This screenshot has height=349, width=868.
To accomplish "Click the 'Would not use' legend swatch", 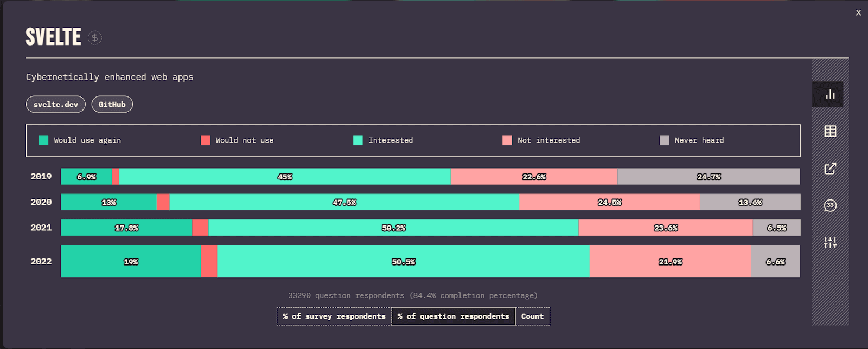I will click(206, 140).
